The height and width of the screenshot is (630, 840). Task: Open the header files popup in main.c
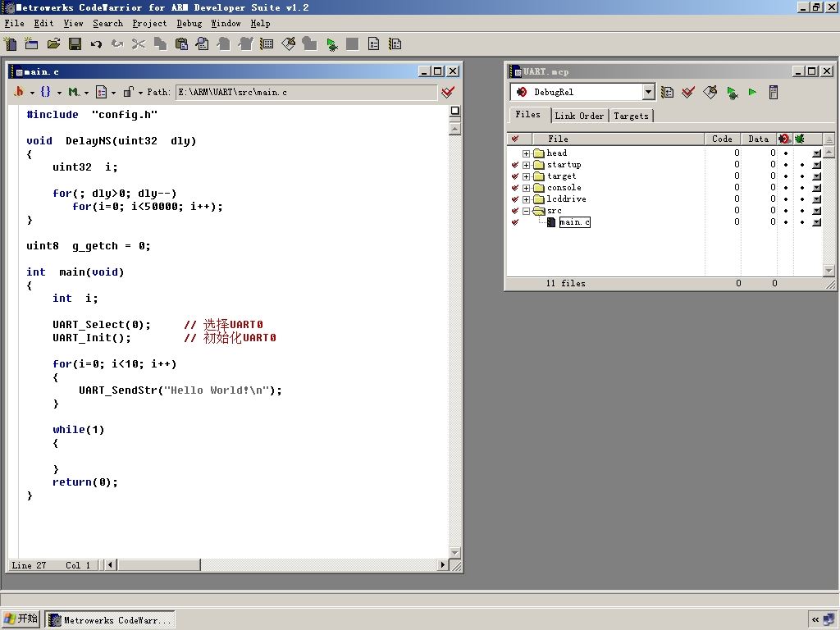pyautogui.click(x=22, y=92)
